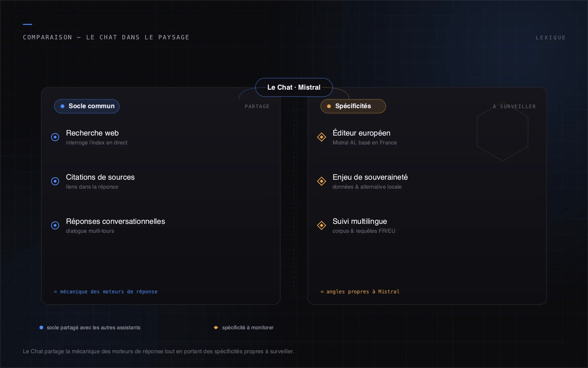Open the Lexique label at top right

(550, 38)
